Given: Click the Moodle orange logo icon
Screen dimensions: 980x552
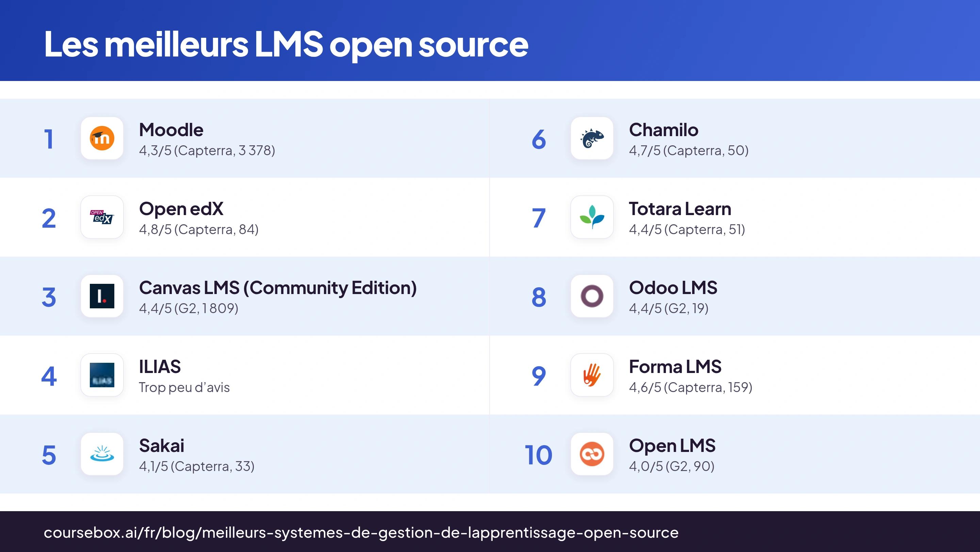Looking at the screenshot, I should [x=102, y=138].
